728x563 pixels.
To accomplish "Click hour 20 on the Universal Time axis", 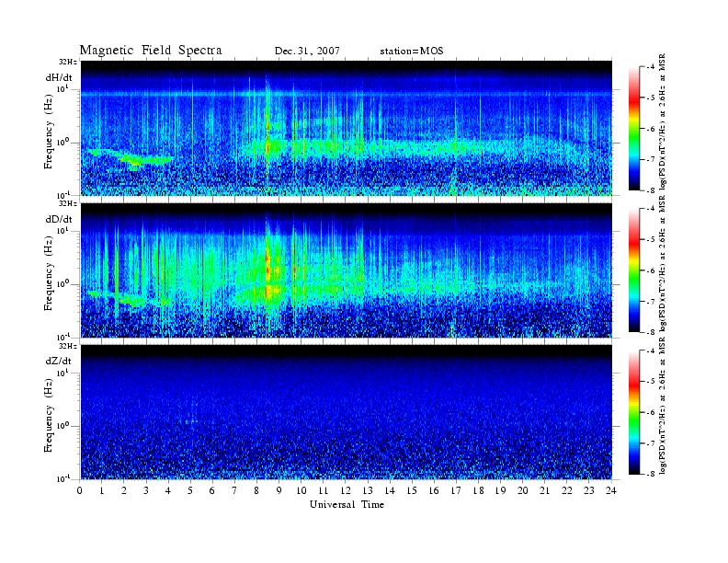I will click(523, 490).
